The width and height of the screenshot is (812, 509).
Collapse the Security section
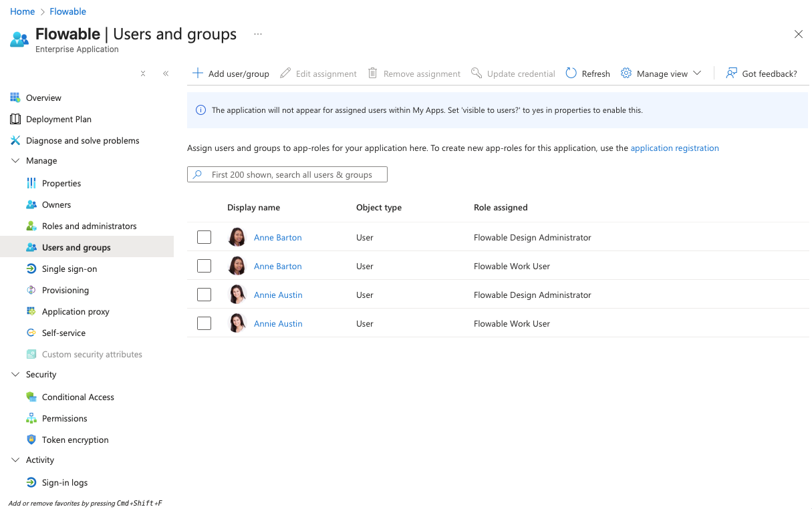pos(15,374)
